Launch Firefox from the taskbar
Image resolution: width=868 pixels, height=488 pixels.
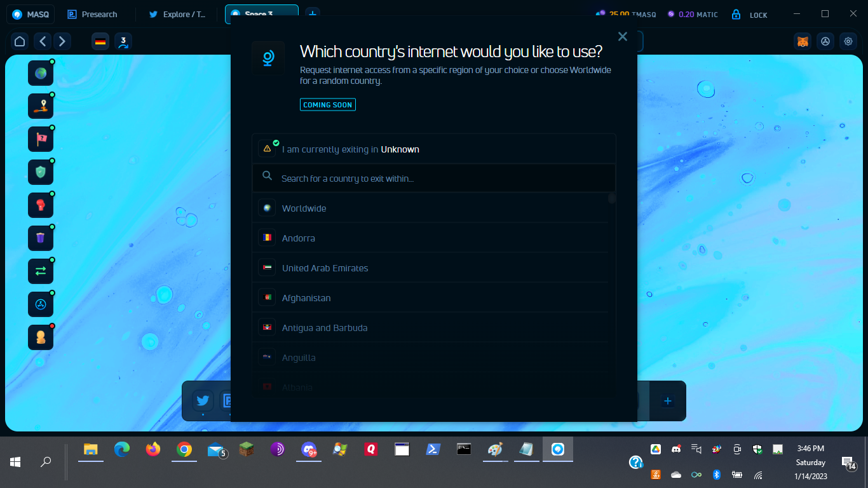(x=153, y=450)
